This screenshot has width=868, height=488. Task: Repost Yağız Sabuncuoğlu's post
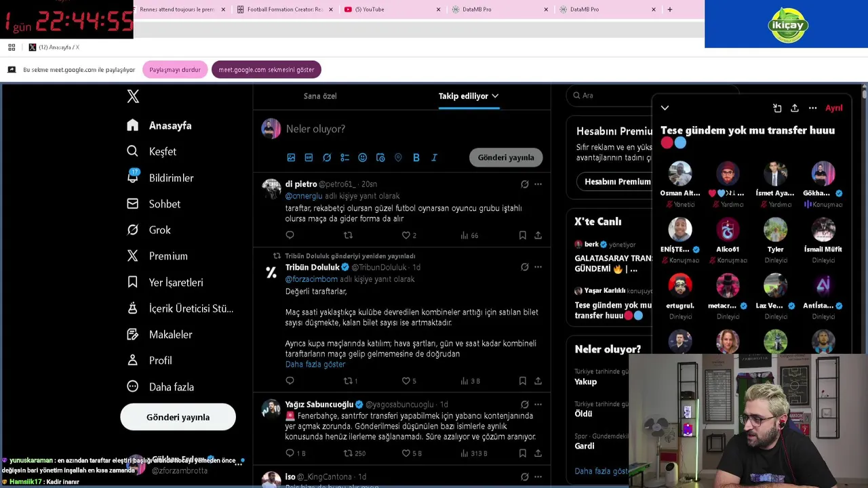coord(354,453)
